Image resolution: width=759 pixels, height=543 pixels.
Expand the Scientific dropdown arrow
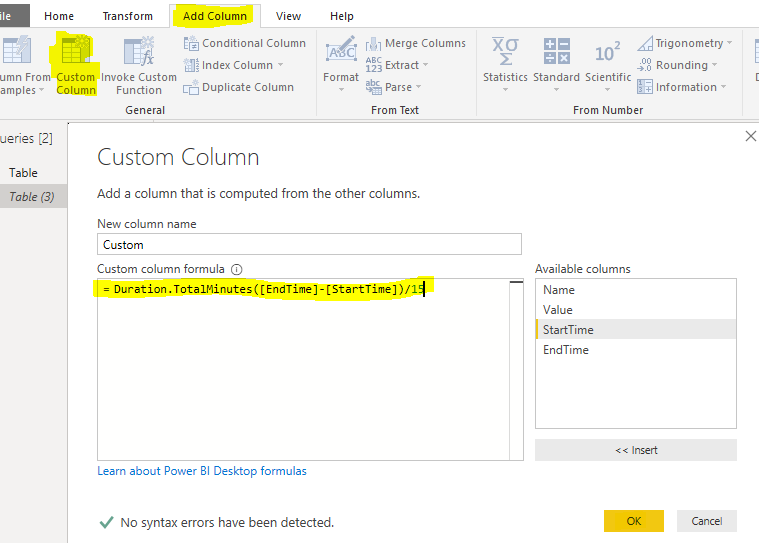[607, 90]
